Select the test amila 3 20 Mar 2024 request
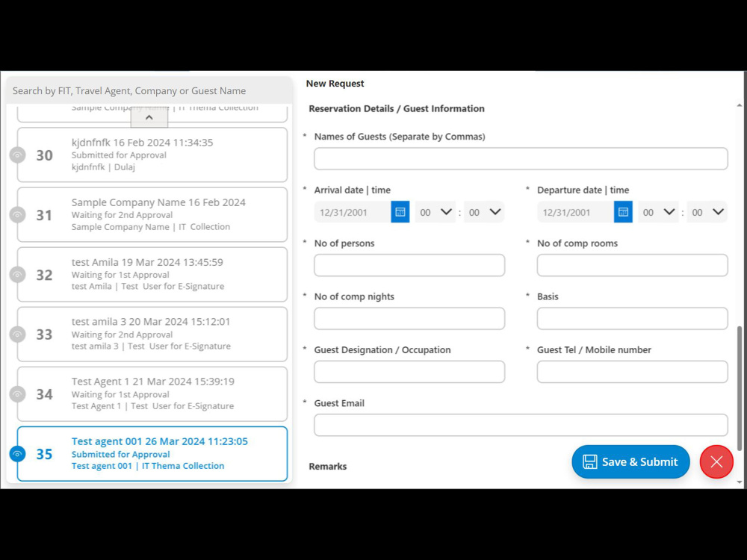The width and height of the screenshot is (747, 560). (x=152, y=335)
